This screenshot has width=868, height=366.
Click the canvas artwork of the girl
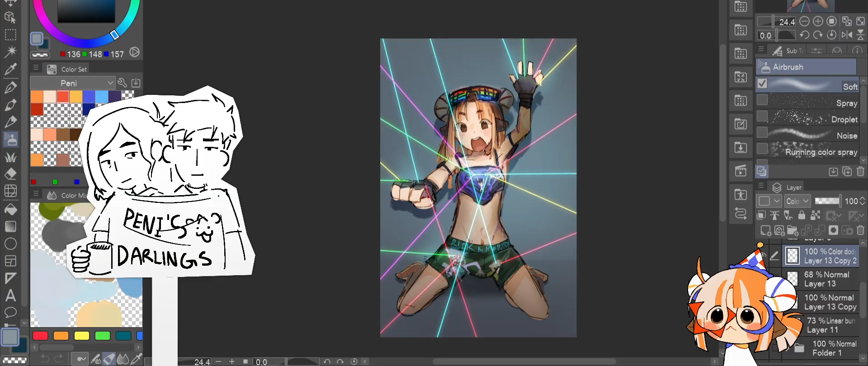478,188
